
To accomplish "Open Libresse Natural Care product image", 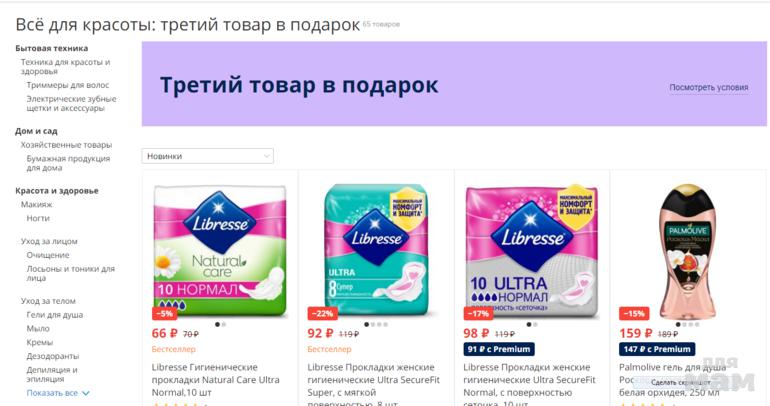I will (220, 250).
